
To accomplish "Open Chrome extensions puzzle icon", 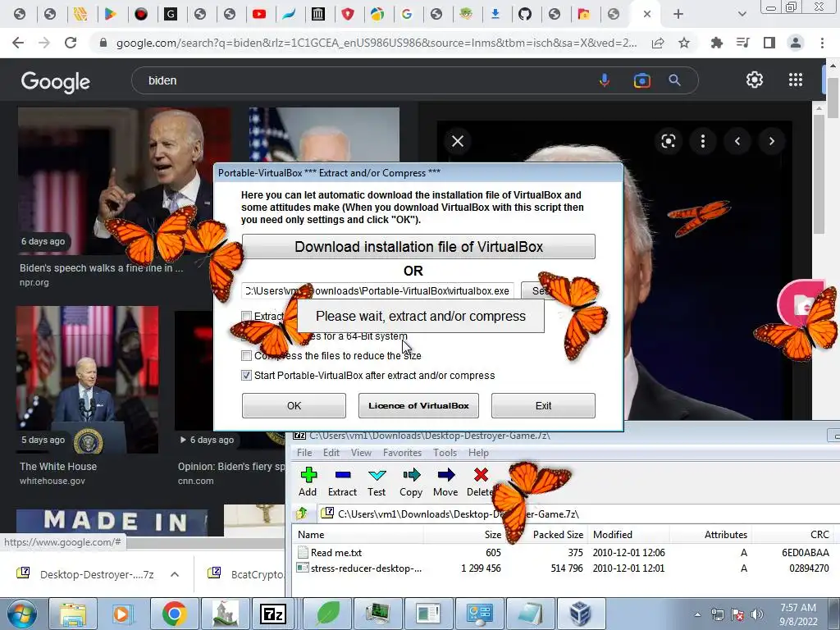I will pyautogui.click(x=716, y=43).
